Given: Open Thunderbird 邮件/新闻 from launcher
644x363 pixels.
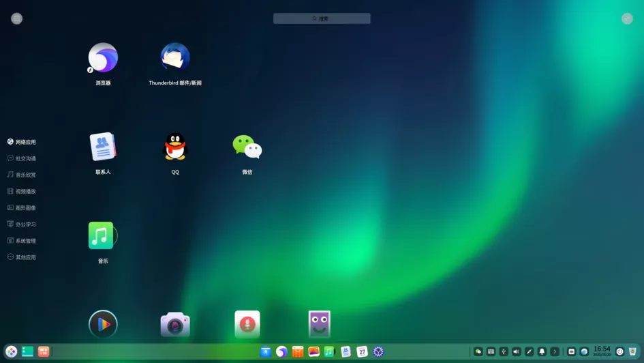Looking at the screenshot, I should click(x=175, y=57).
